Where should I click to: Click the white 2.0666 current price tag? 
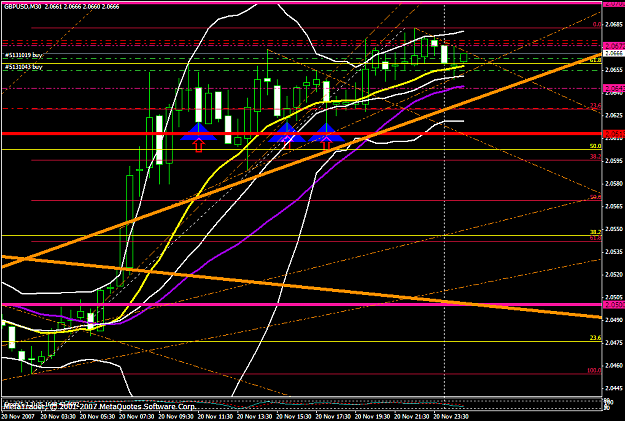(x=613, y=53)
